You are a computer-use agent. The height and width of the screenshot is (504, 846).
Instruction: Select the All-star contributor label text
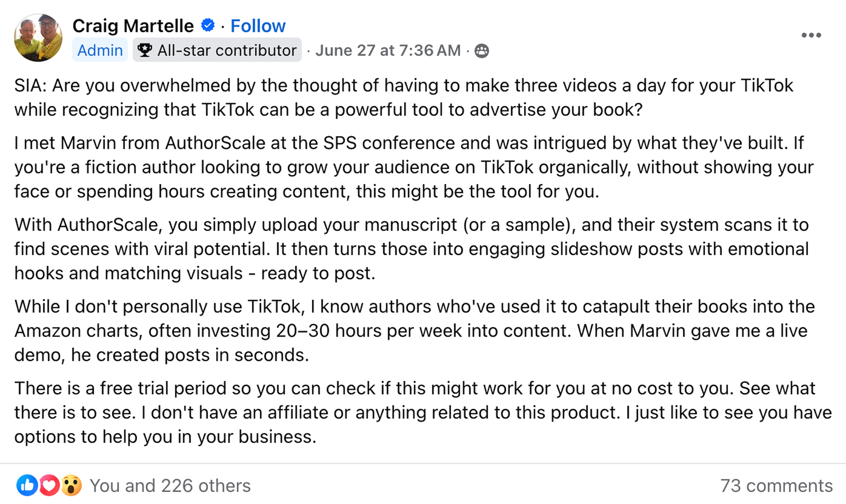pyautogui.click(x=227, y=50)
